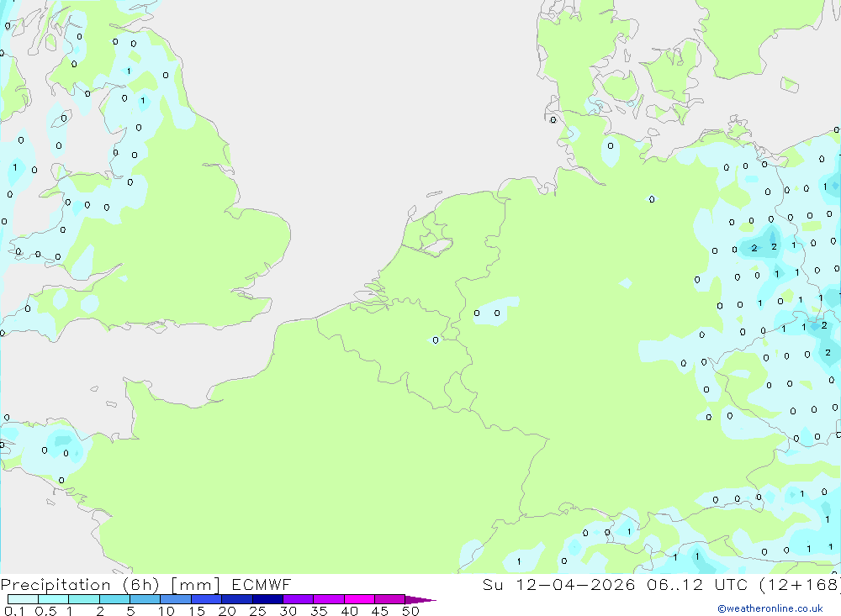Click the 'Precipitation' title word
Viewport: 841px width, 616px height.
click(56, 584)
